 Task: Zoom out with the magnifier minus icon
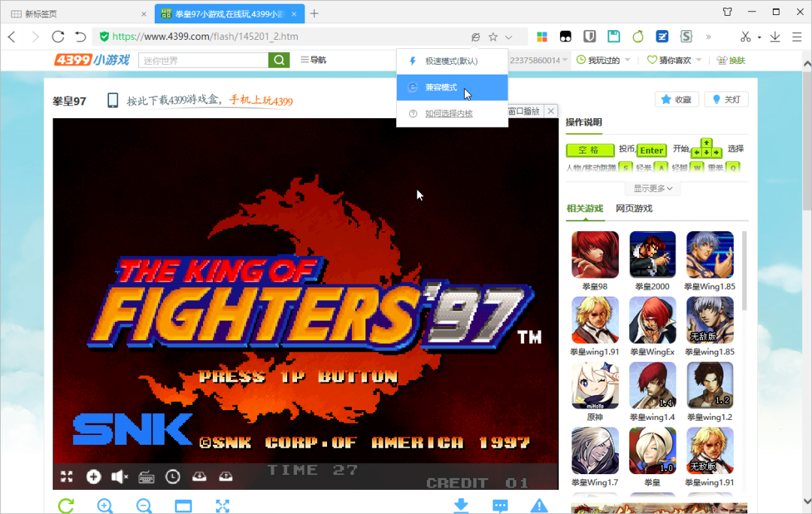point(144,505)
